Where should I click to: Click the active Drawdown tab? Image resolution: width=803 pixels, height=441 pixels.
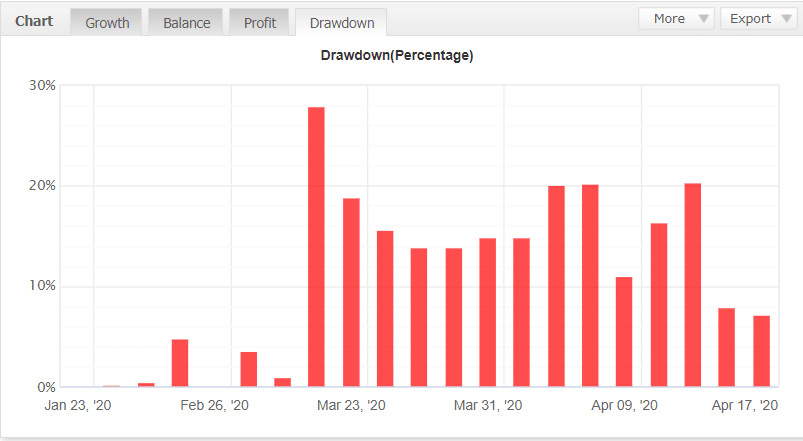(341, 22)
